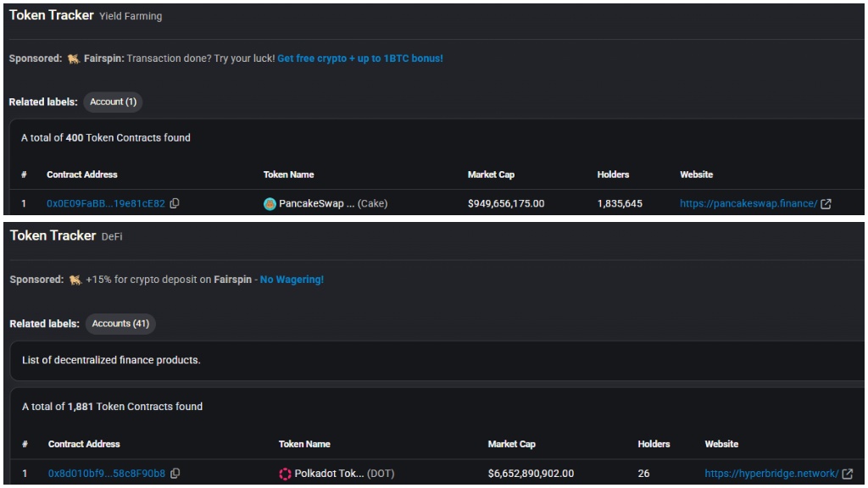Image resolution: width=868 pixels, height=488 pixels.
Task: Visit the https://hyperbridge.network/ website link
Action: 771,474
